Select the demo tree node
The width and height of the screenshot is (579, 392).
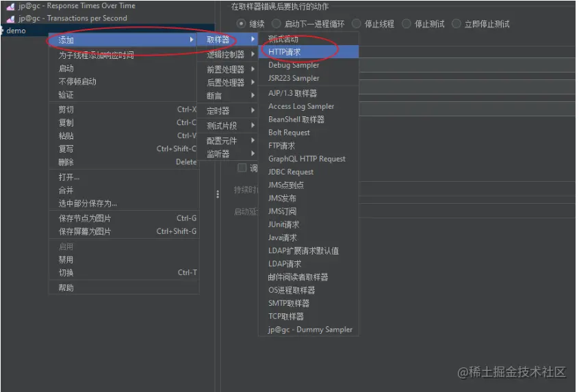[x=16, y=31]
